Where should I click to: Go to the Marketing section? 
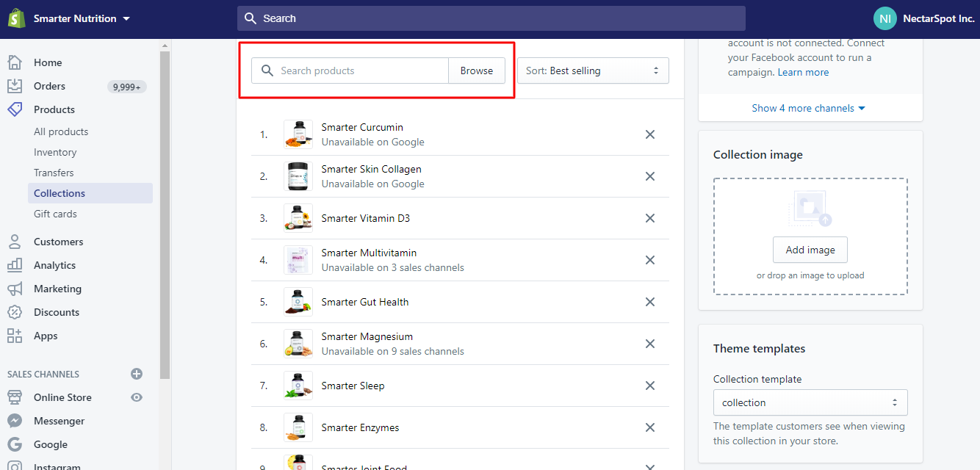pyautogui.click(x=58, y=289)
